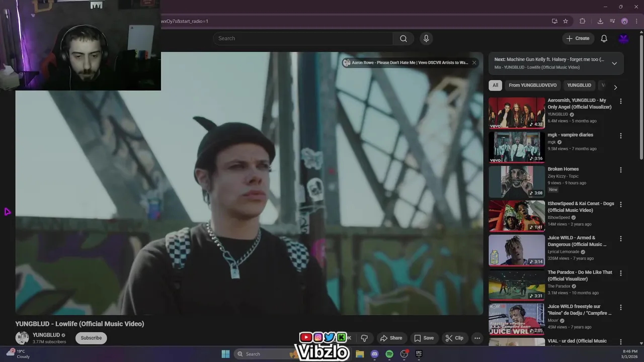Open options for the Dogs video
Image resolution: width=644 pixels, height=362 pixels.
pos(621,204)
